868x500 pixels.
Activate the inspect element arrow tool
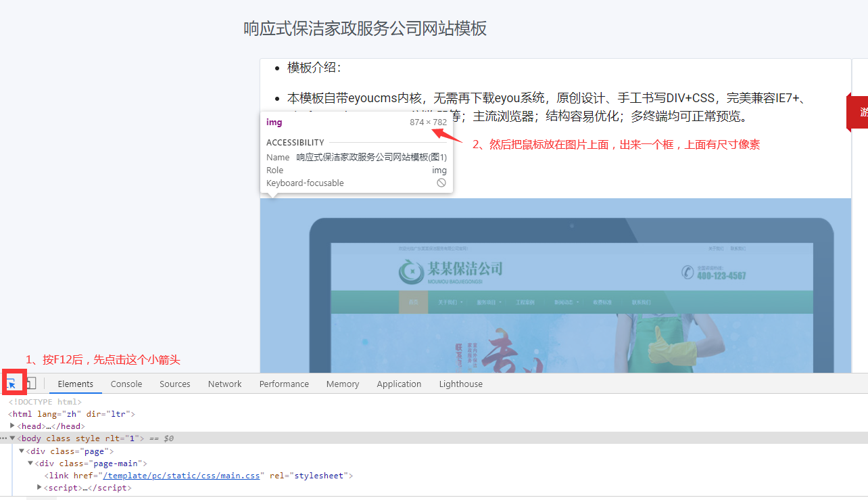(x=11, y=384)
